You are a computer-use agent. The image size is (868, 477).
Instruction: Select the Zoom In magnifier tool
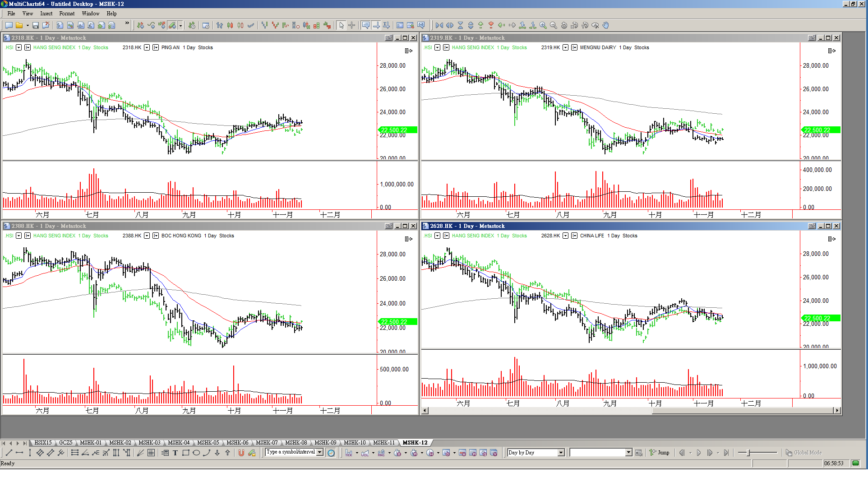point(543,25)
